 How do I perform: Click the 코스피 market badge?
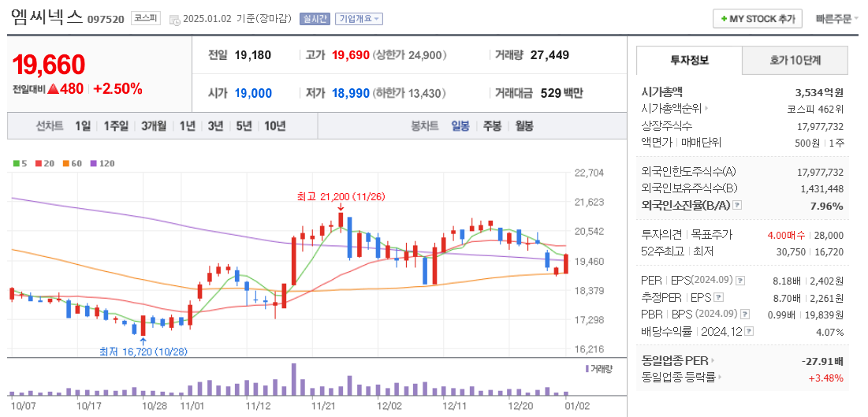coord(146,19)
